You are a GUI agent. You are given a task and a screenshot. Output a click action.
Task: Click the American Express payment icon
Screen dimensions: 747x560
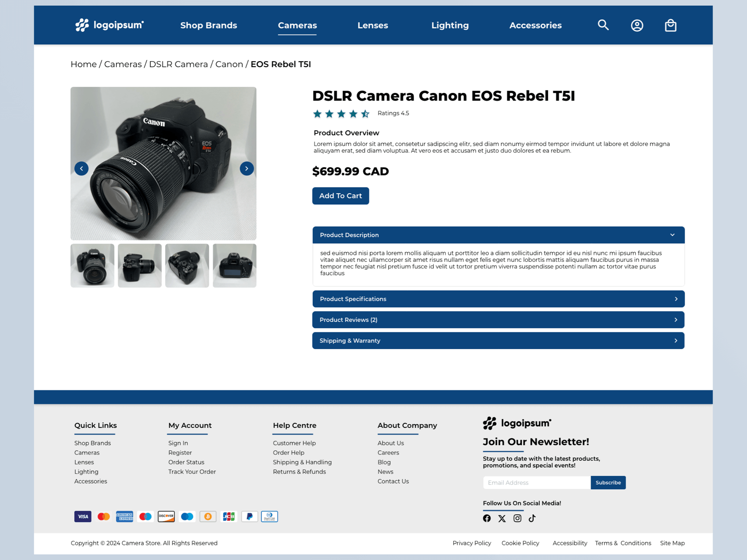(x=125, y=517)
